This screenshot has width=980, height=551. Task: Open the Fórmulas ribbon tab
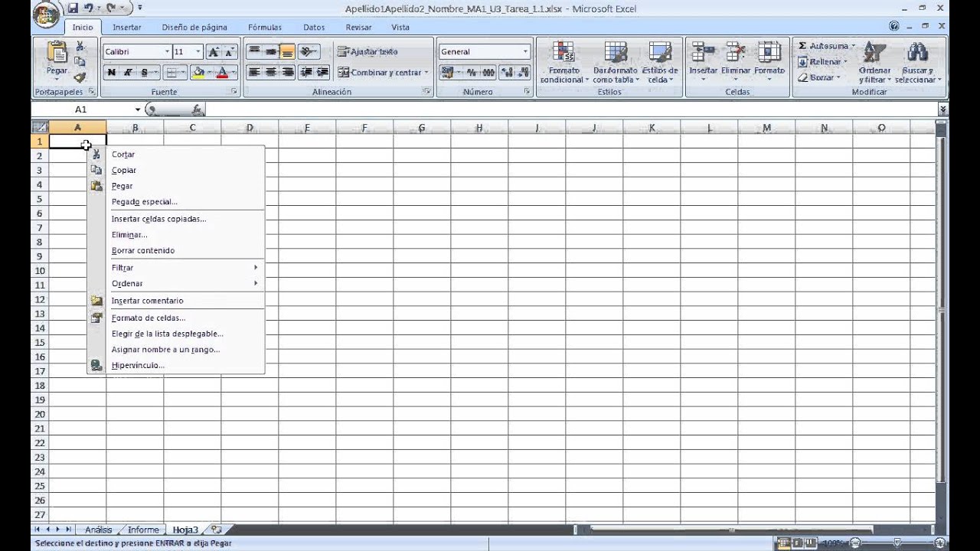pos(265,27)
